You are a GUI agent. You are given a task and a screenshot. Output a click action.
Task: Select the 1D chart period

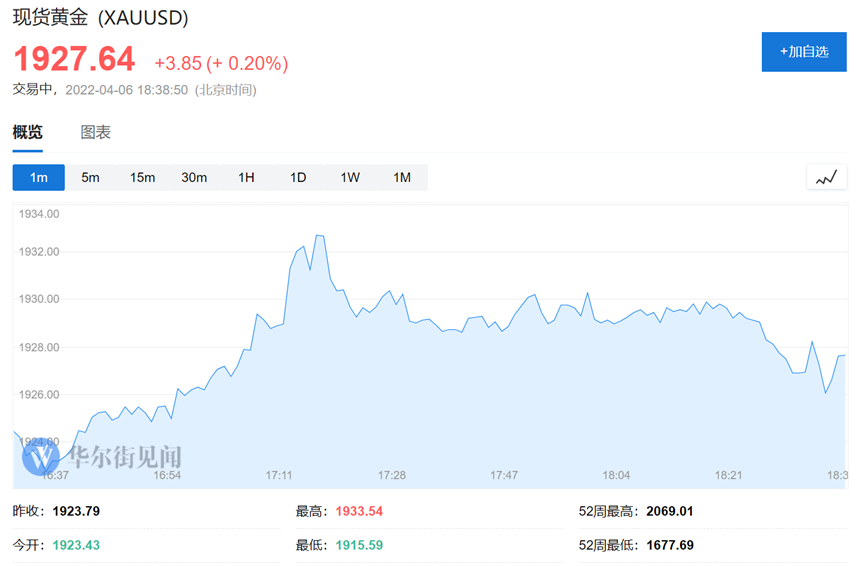(x=298, y=178)
